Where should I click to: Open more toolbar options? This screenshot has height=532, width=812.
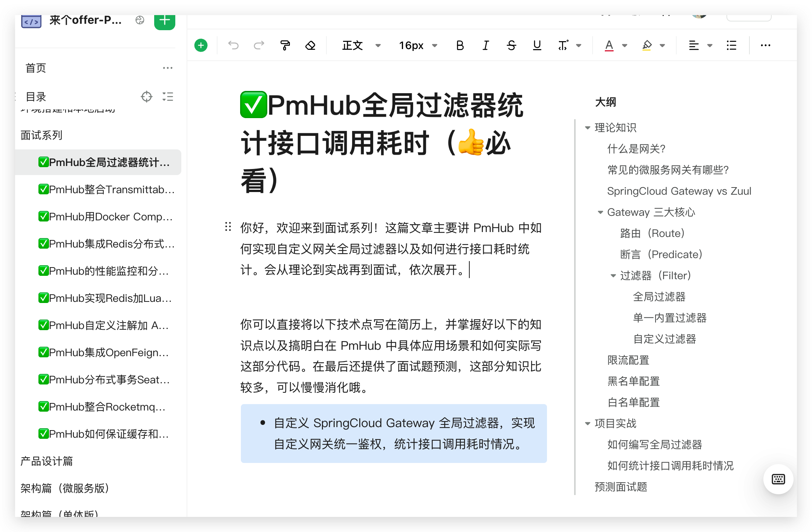[765, 46]
